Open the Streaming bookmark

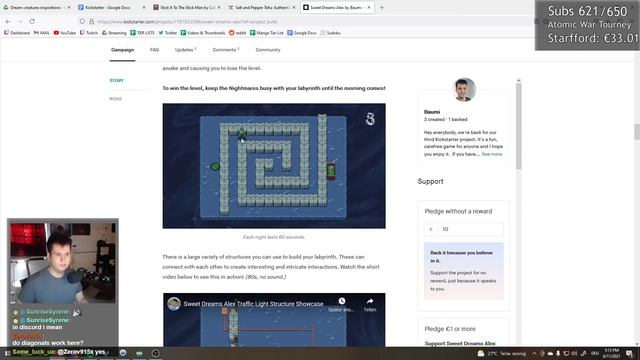tap(114, 33)
